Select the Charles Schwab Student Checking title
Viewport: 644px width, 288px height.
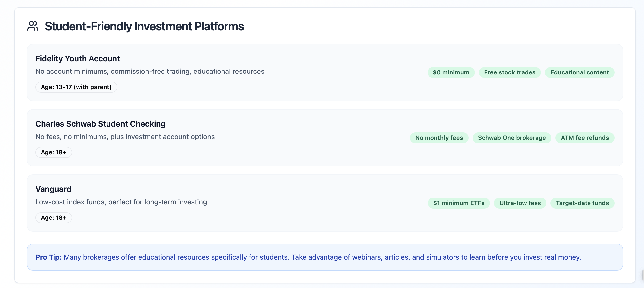pyautogui.click(x=100, y=124)
